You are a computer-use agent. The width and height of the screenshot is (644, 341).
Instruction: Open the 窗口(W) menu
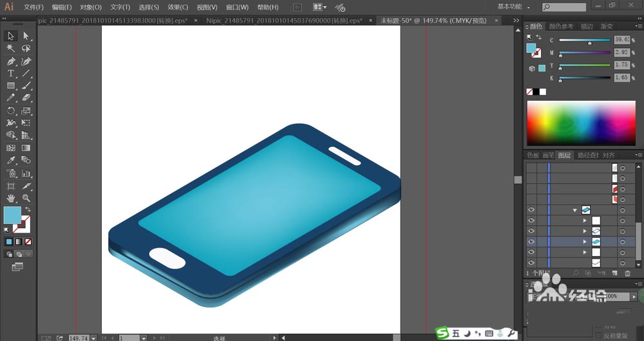(238, 7)
